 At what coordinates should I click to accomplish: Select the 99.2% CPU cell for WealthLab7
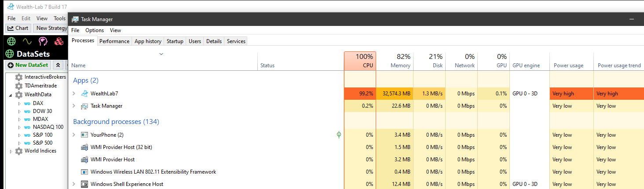[360, 94]
